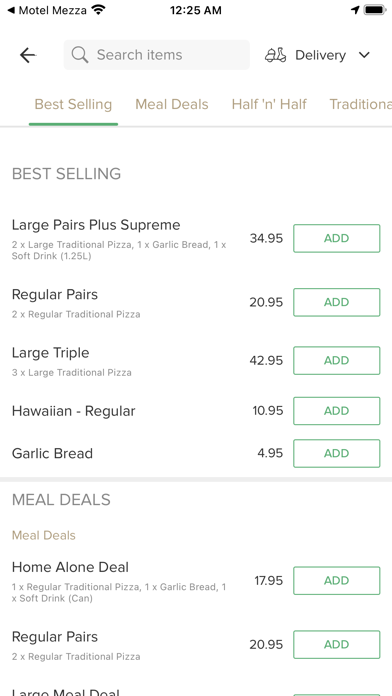
Task: Add Hawaiian - Regular to order
Action: [337, 411]
